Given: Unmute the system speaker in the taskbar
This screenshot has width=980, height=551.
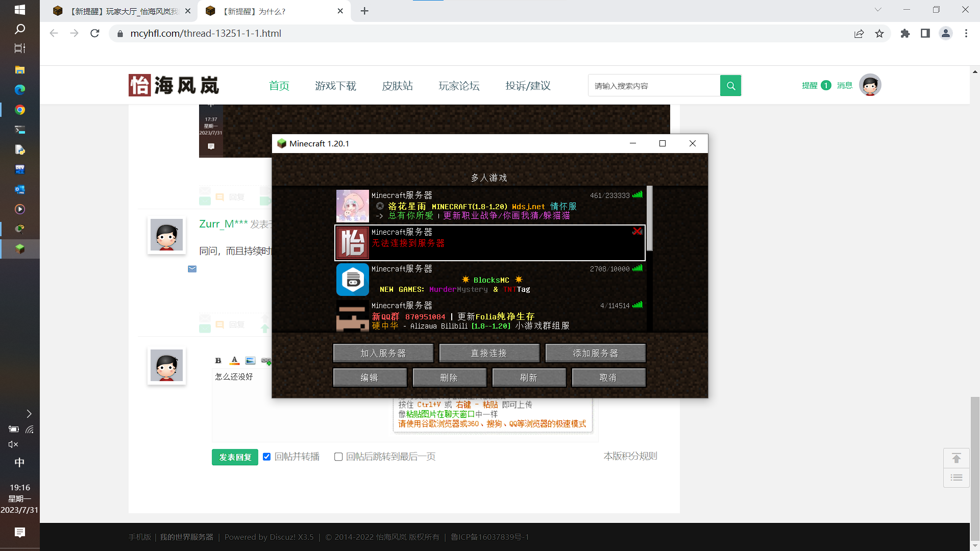Looking at the screenshot, I should (x=13, y=444).
